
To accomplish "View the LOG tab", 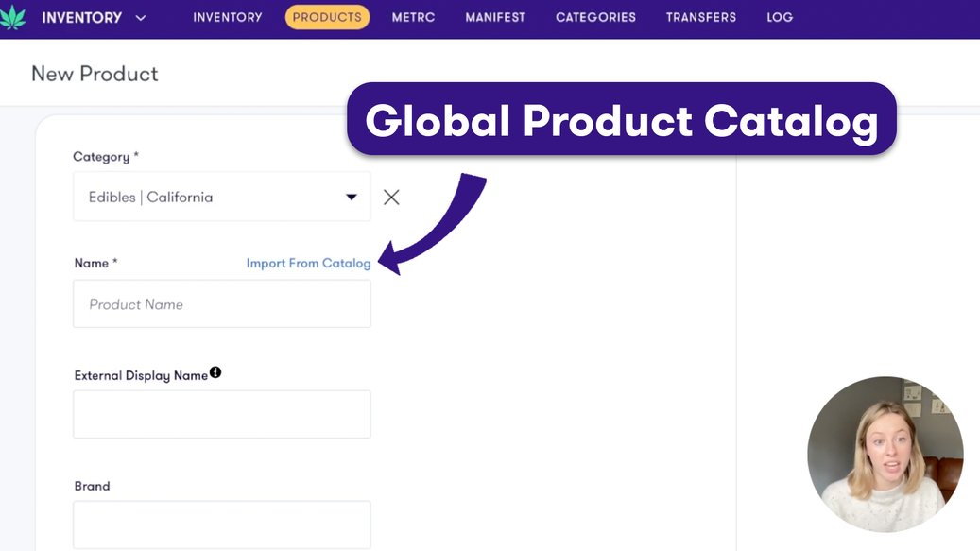I will click(780, 17).
